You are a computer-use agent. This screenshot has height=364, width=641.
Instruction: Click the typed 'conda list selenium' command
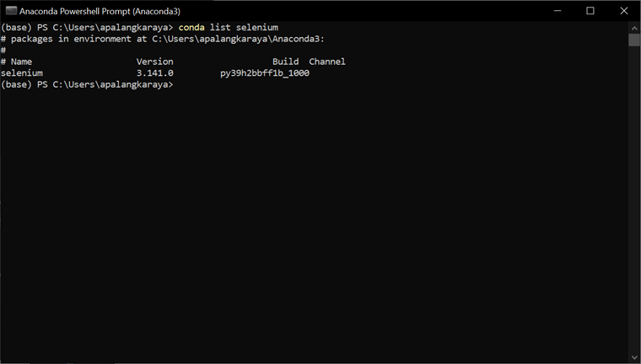228,28
